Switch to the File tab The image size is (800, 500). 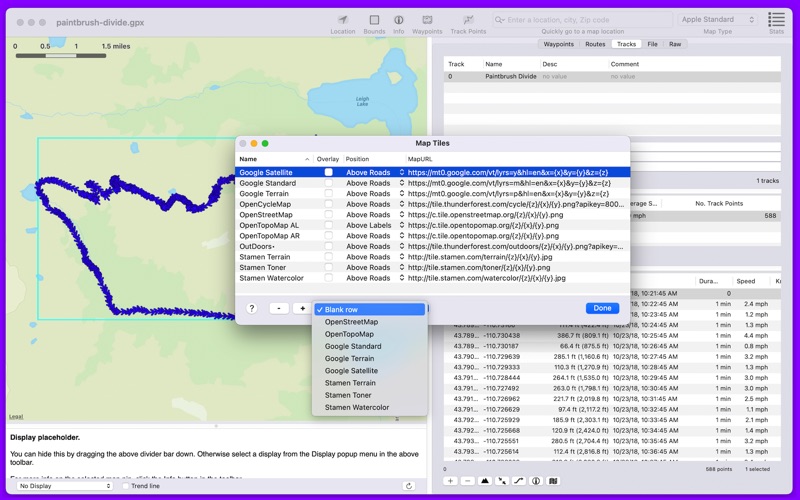653,44
